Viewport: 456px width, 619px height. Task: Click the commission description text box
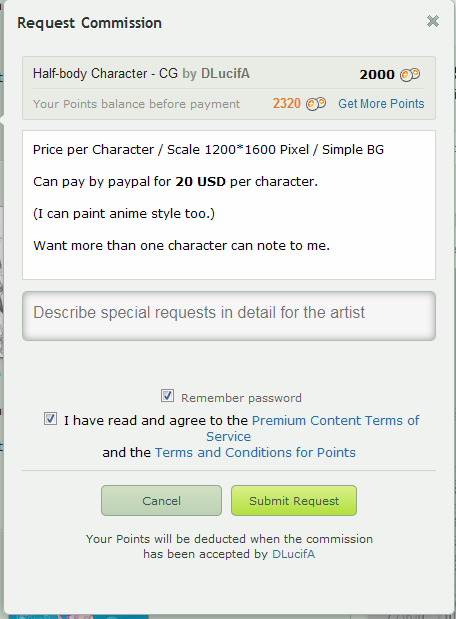pos(229,205)
